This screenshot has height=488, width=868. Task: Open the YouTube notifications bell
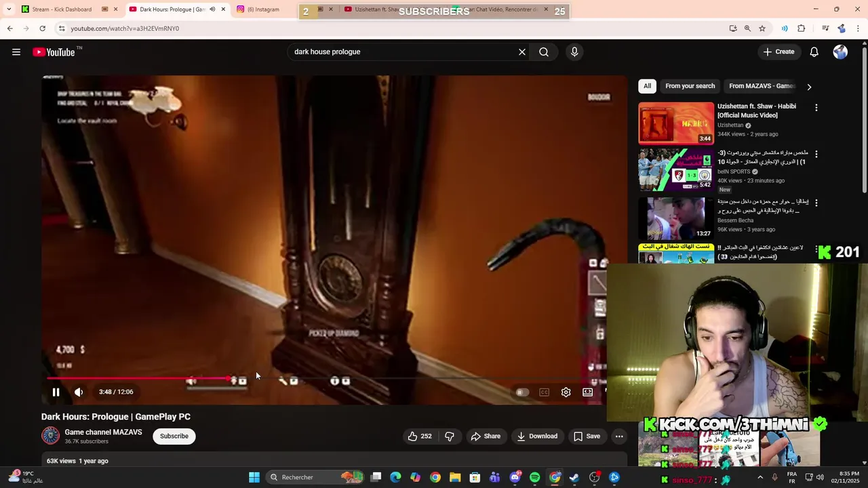pos(814,52)
